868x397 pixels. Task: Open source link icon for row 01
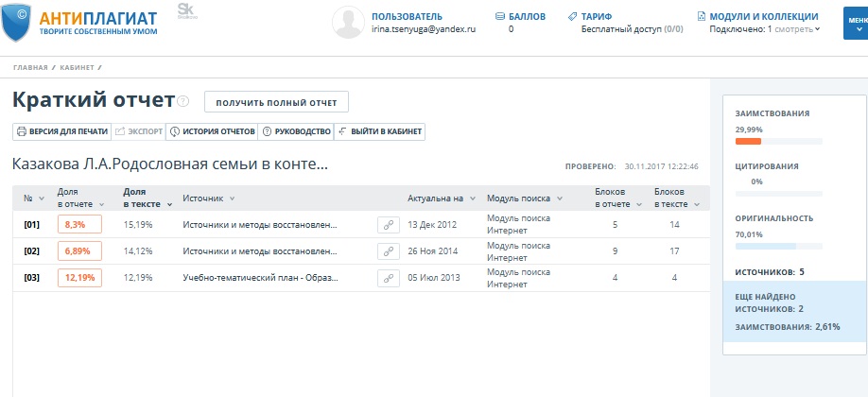click(x=388, y=225)
